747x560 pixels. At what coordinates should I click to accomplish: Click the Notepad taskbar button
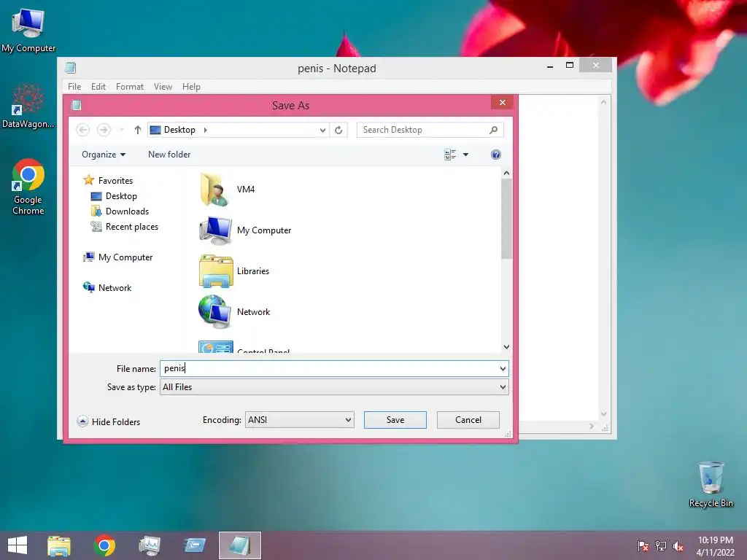(239, 545)
